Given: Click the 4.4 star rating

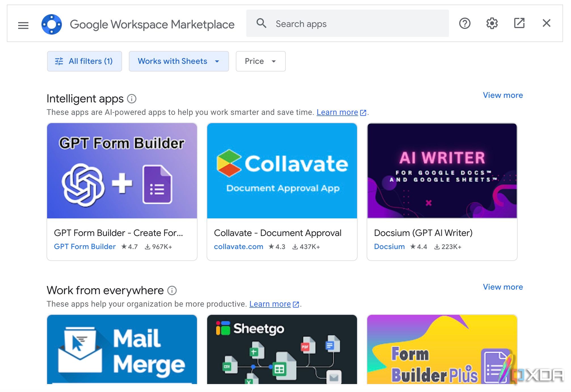Looking at the screenshot, I should 419,247.
